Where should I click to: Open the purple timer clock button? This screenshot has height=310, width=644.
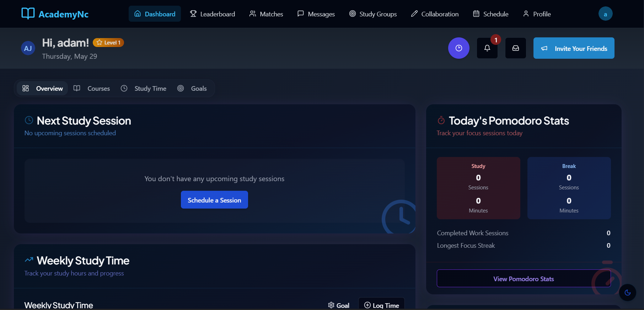click(459, 48)
